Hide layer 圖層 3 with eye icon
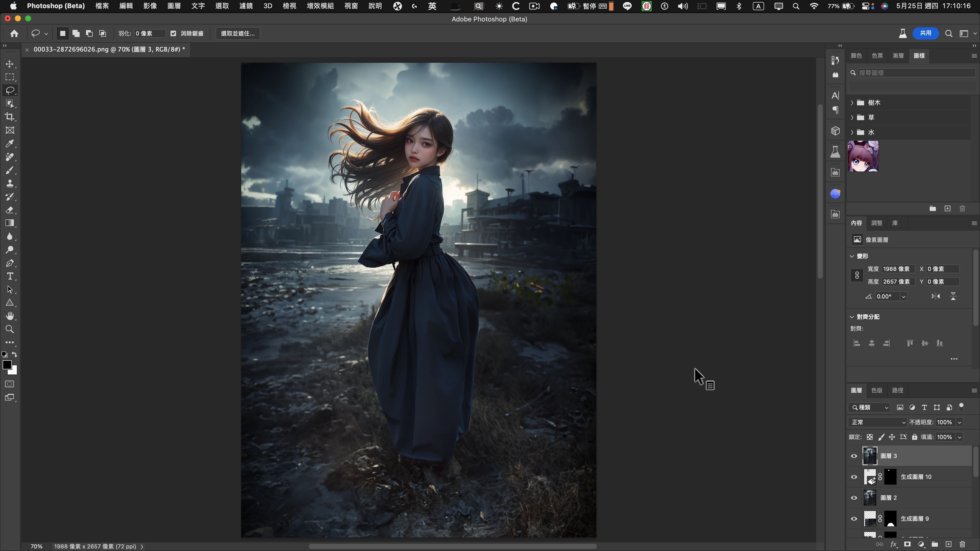Viewport: 980px width, 551px height. [x=854, y=456]
